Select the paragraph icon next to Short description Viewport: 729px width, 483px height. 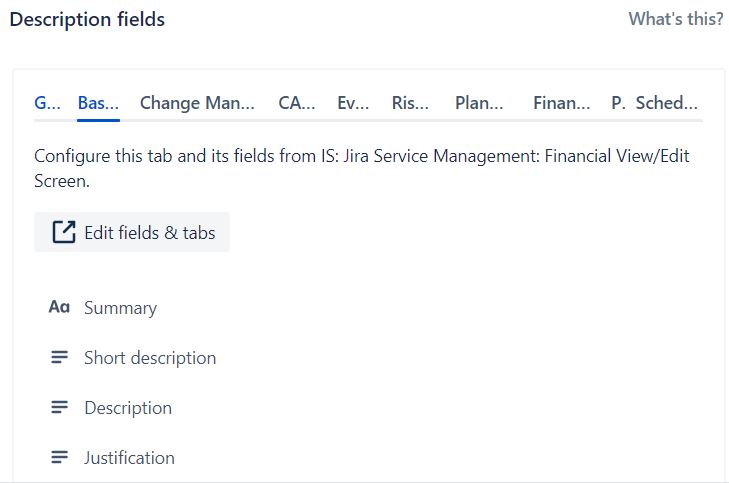pyautogui.click(x=60, y=357)
